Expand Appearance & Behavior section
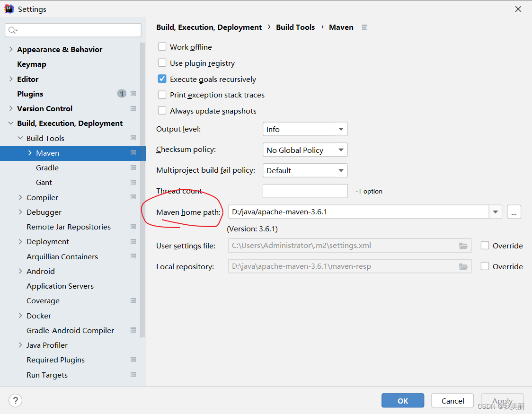The image size is (532, 414). (11, 49)
